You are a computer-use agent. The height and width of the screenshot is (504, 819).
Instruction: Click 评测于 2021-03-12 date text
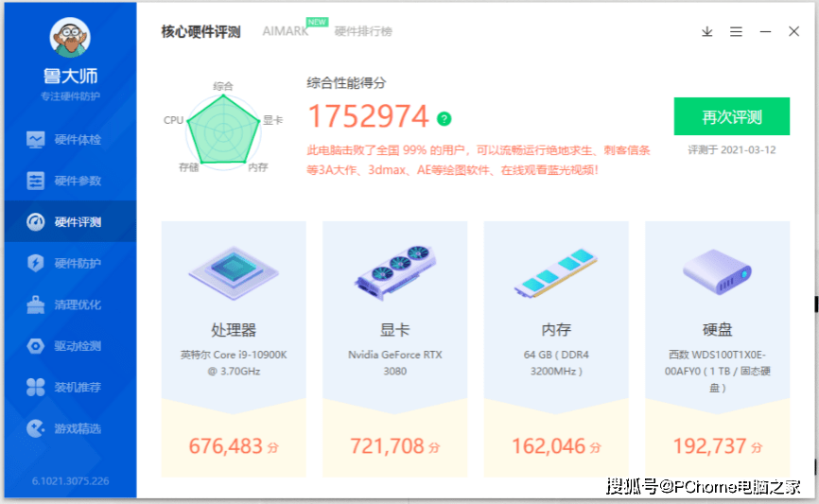point(731,150)
